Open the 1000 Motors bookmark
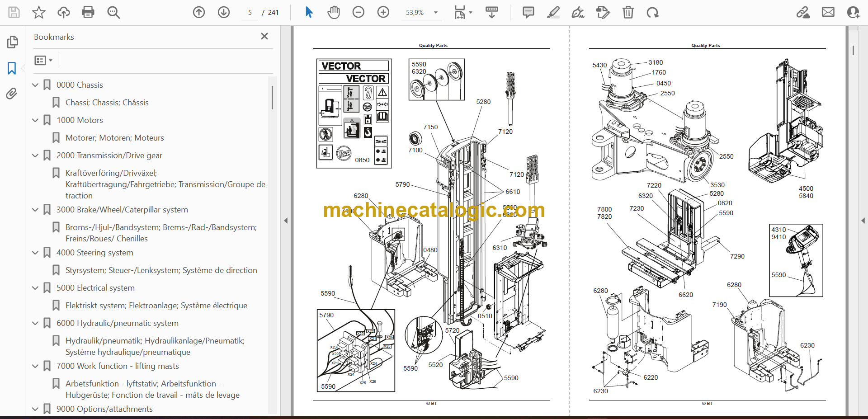 [x=80, y=120]
